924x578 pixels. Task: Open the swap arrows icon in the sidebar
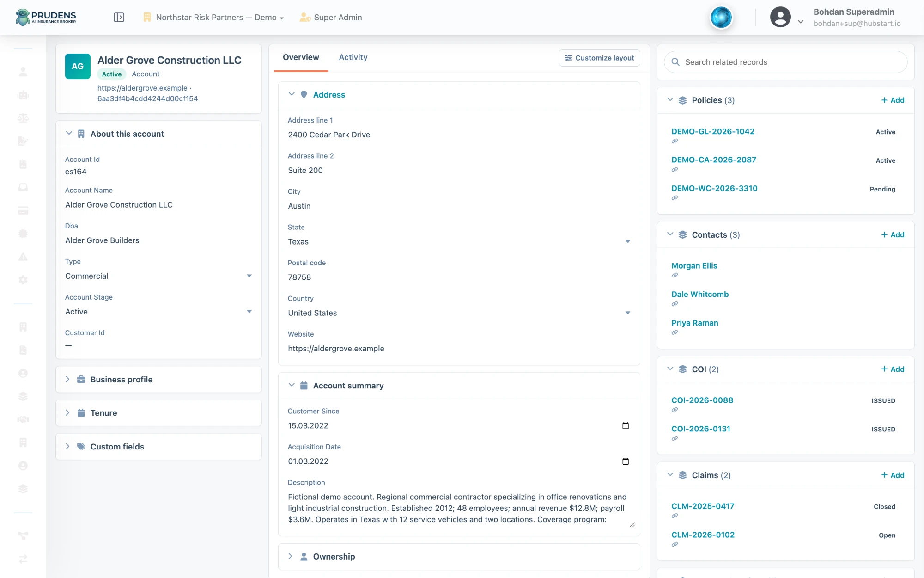[x=23, y=559]
